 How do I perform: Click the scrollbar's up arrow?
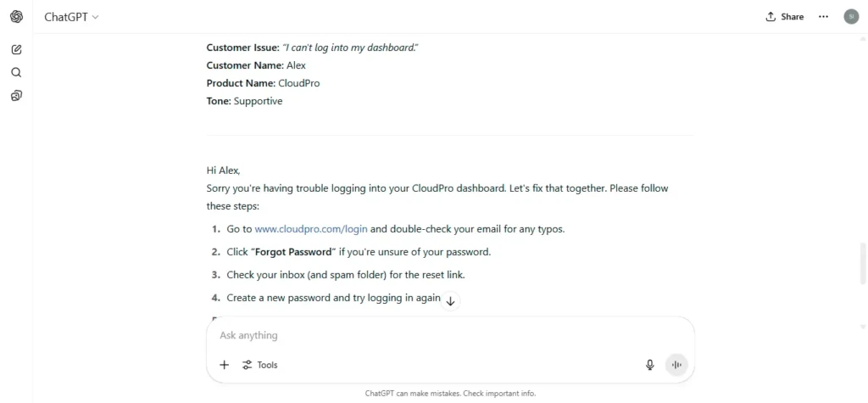point(862,38)
